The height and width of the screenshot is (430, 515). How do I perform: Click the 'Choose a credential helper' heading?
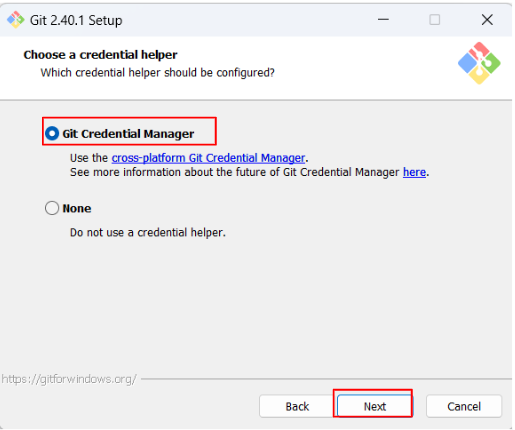click(x=100, y=55)
